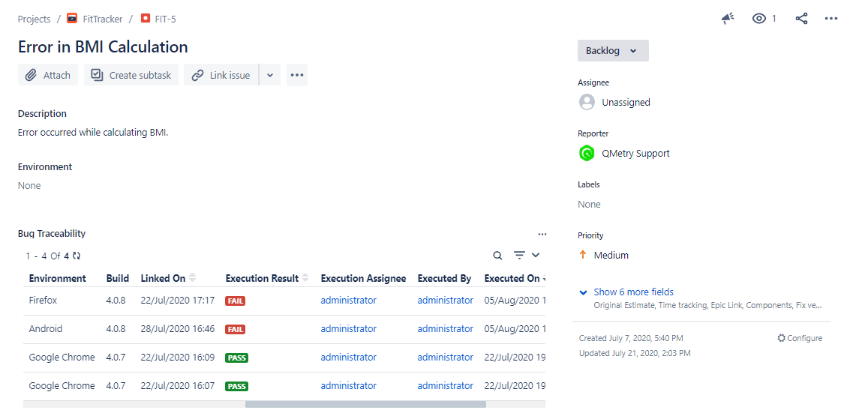
Task: Click Executed By column header
Action: pyautogui.click(x=445, y=278)
